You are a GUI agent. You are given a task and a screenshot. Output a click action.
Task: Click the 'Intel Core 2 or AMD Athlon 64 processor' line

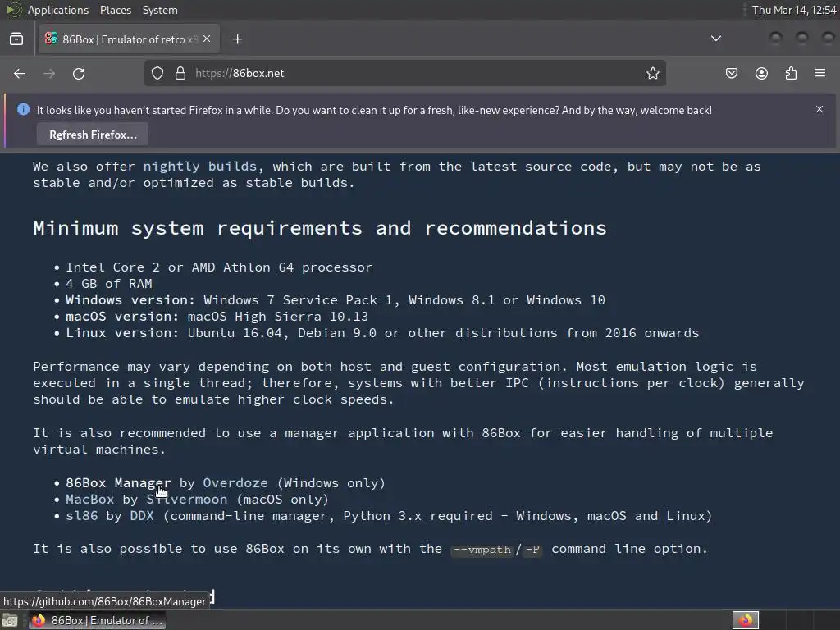click(x=218, y=267)
